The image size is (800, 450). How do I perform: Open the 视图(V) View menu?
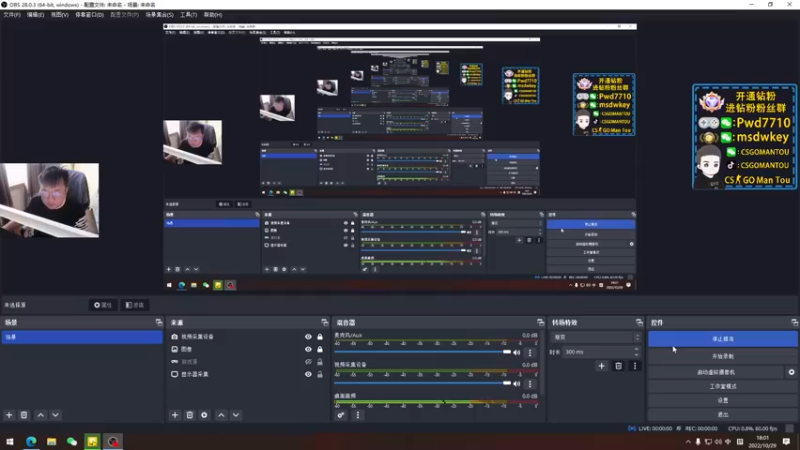tap(59, 15)
